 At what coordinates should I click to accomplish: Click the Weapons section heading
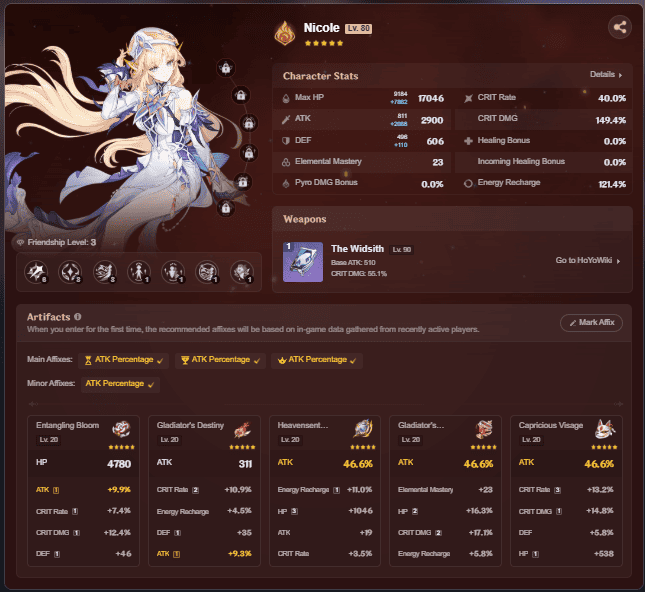point(305,219)
